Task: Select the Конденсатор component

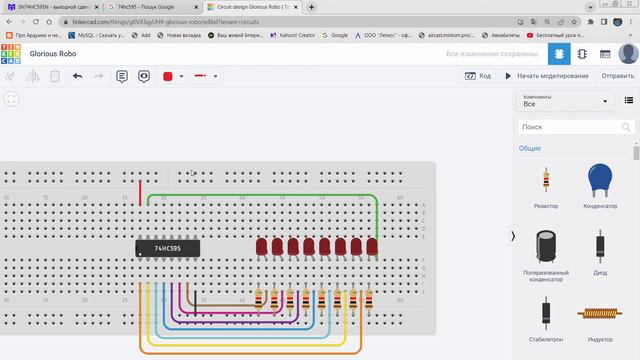Action: click(600, 186)
